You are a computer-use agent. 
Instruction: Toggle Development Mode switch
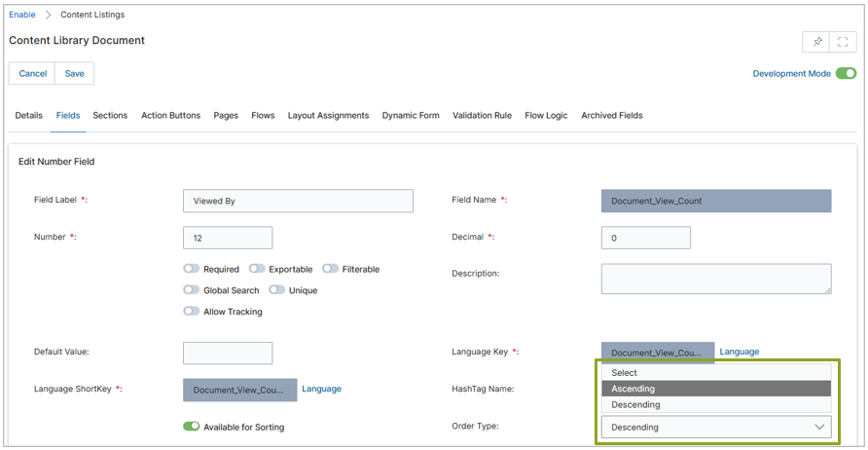point(846,73)
